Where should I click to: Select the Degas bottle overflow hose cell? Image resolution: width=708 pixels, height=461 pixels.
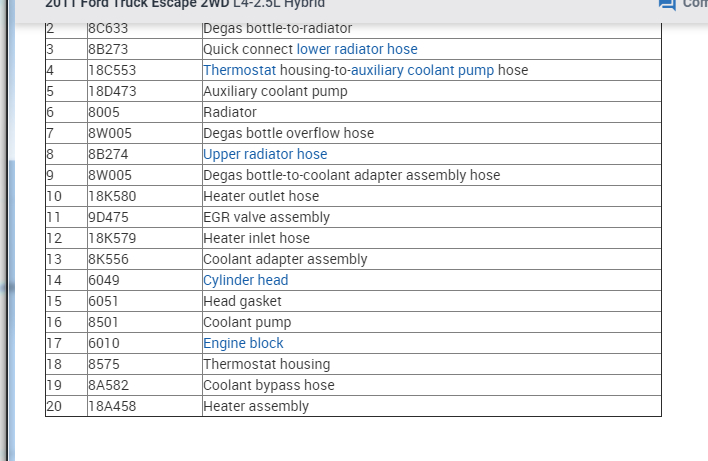click(288, 133)
